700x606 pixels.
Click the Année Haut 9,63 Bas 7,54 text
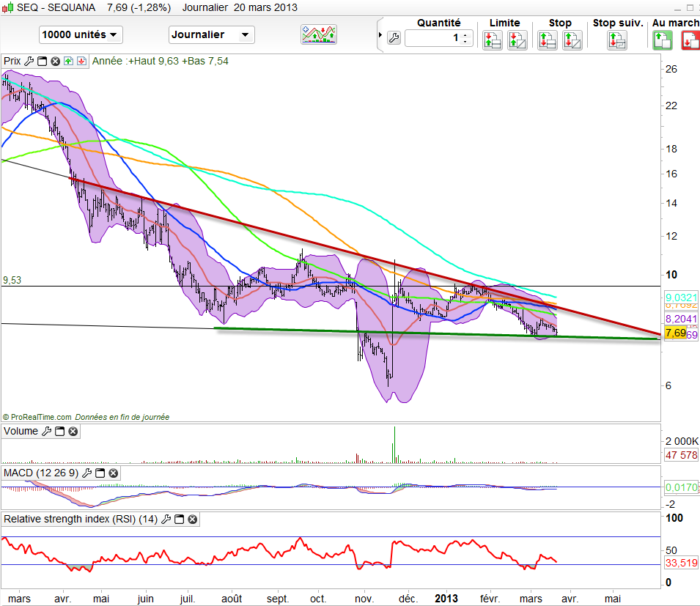click(161, 61)
